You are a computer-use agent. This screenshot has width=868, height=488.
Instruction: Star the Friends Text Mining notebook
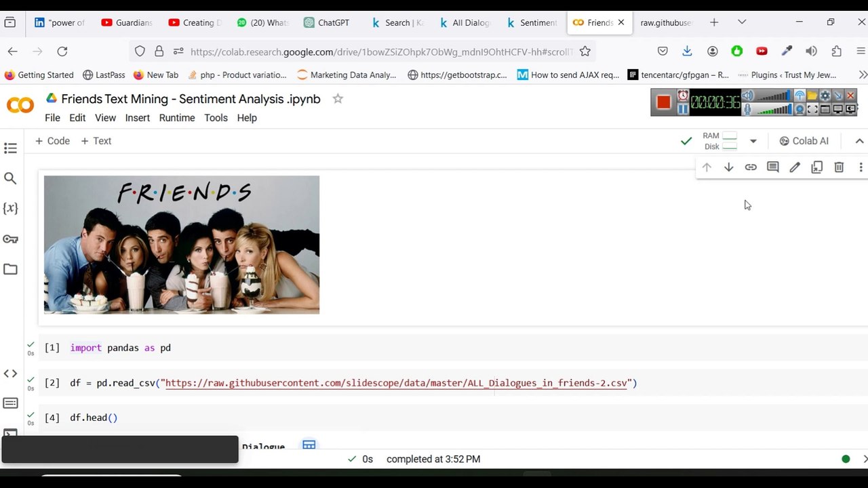(x=338, y=99)
